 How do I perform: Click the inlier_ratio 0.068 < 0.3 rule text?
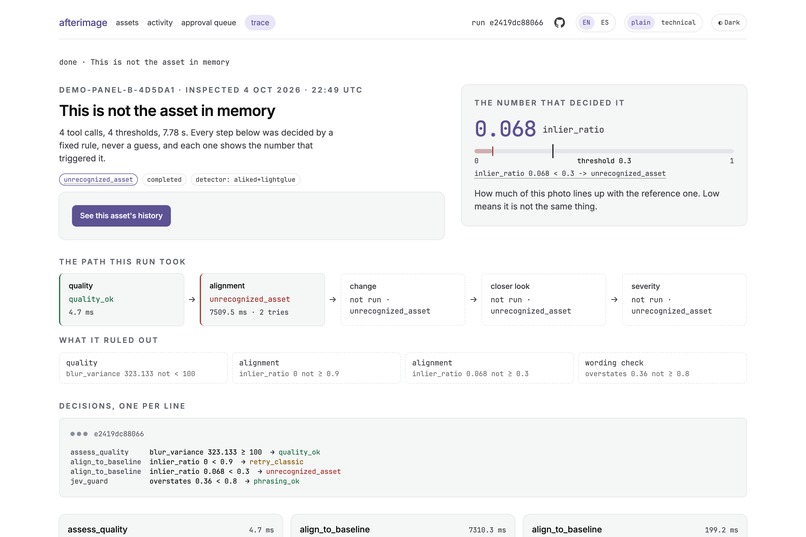tap(570, 174)
